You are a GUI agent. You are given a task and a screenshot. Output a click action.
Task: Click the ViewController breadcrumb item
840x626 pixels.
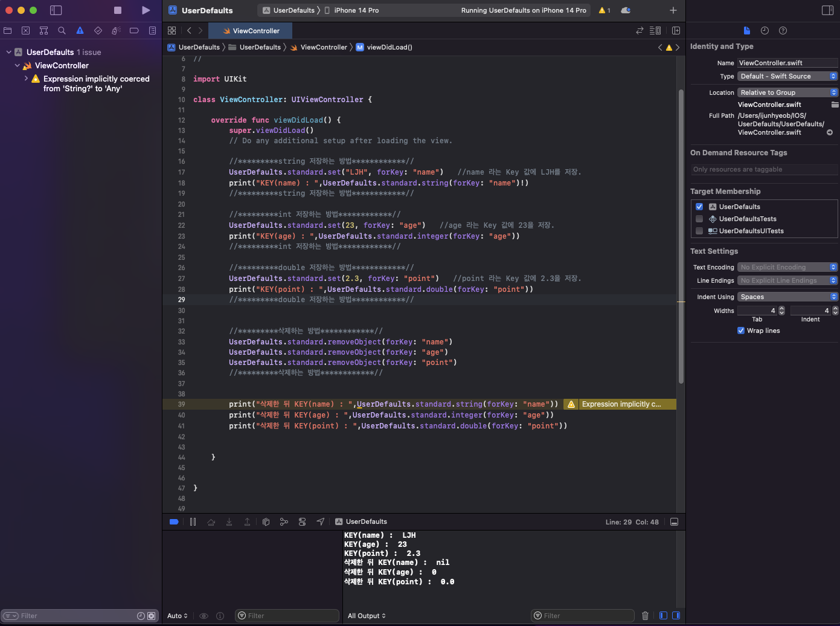(x=319, y=47)
